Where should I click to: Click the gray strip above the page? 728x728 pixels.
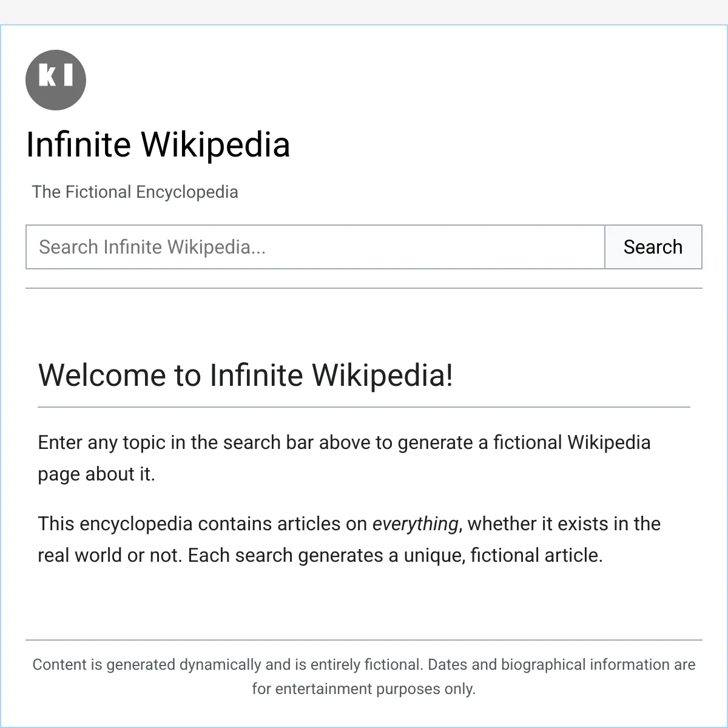pos(364,12)
